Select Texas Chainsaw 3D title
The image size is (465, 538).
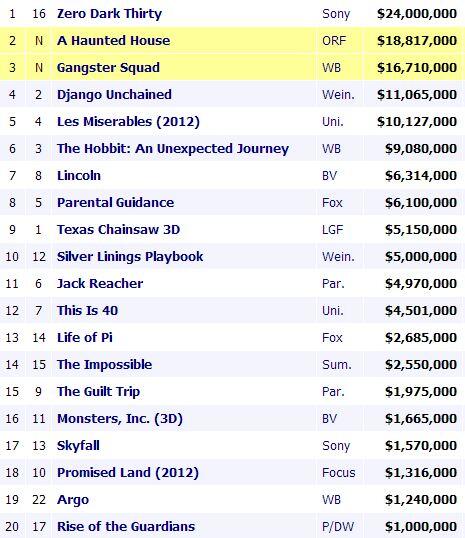pyautogui.click(x=118, y=230)
